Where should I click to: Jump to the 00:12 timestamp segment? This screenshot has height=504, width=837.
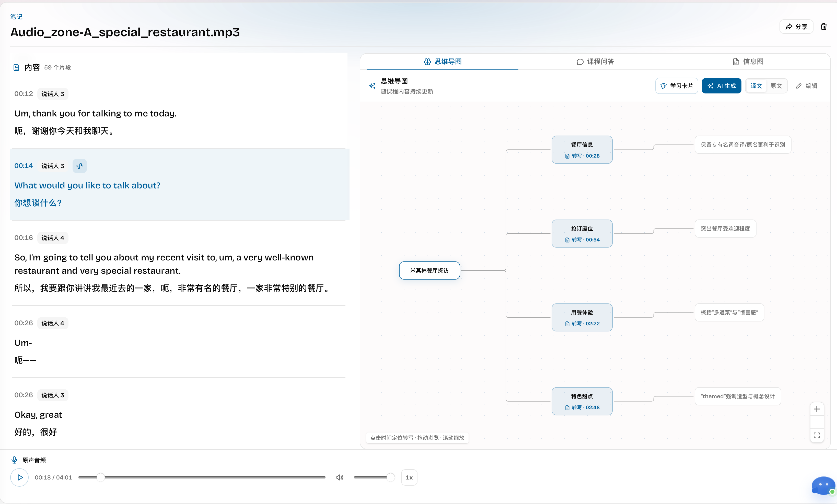(24, 94)
